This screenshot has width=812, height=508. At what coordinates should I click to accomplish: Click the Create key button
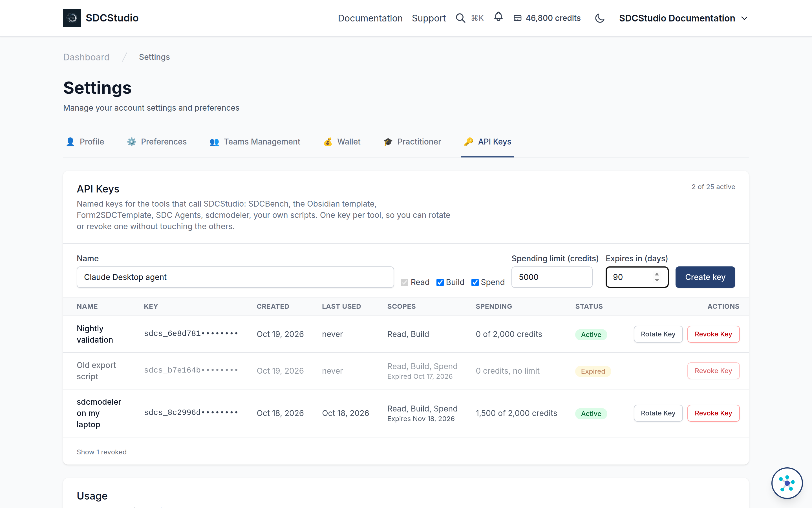705,277
